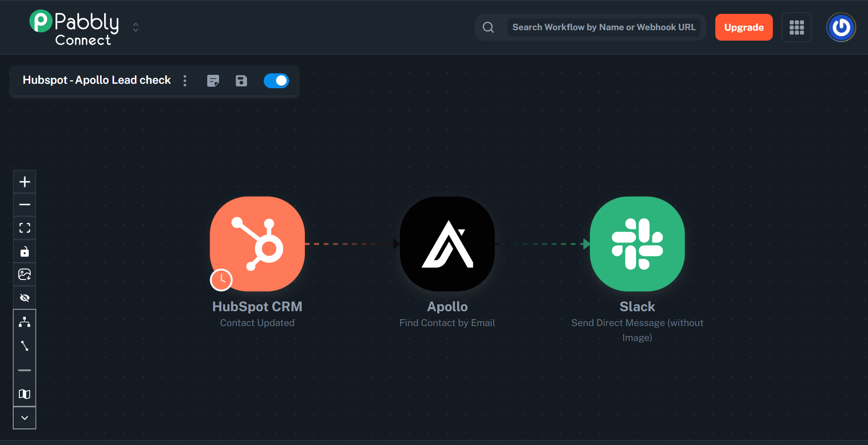Toggle the crossed-eye visibility icon

(x=24, y=298)
